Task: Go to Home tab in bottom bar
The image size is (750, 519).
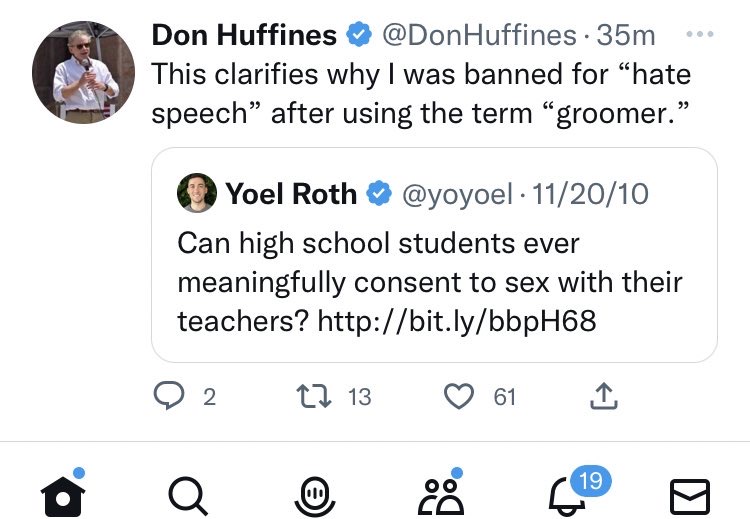Action: coord(63,494)
